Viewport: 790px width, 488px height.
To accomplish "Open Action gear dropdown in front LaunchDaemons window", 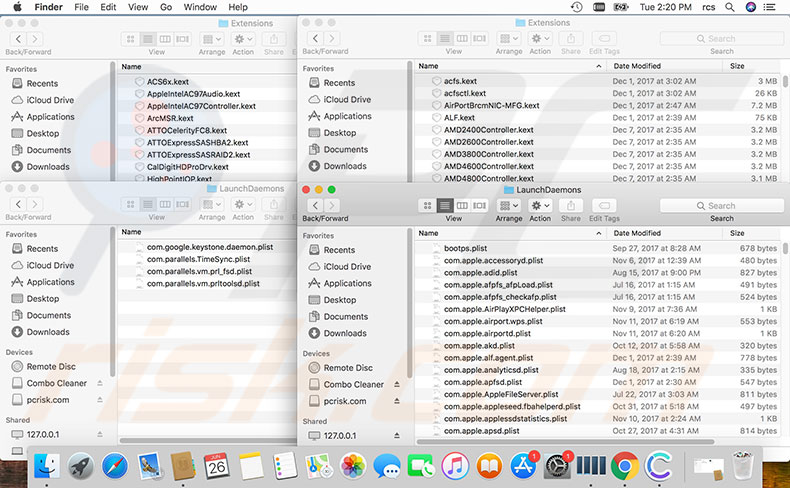I will (x=540, y=205).
